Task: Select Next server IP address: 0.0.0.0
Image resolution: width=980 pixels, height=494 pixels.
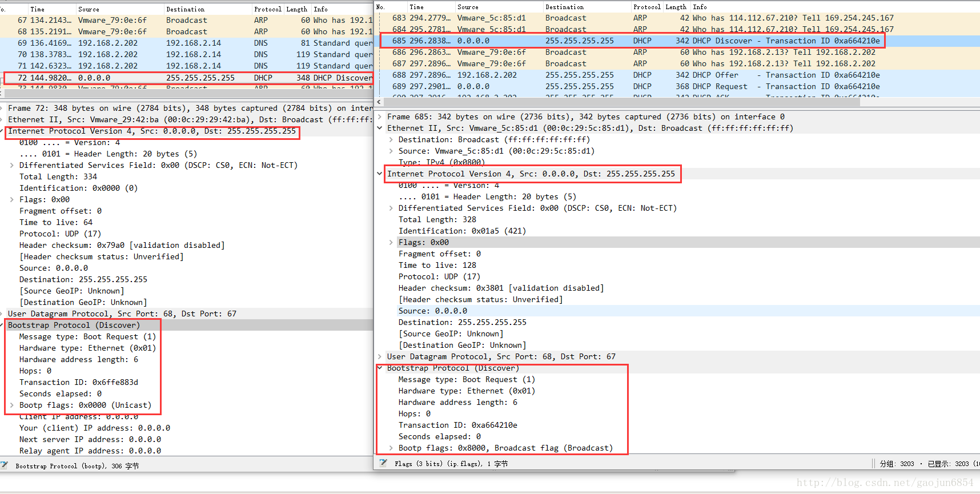Action: tap(90, 439)
